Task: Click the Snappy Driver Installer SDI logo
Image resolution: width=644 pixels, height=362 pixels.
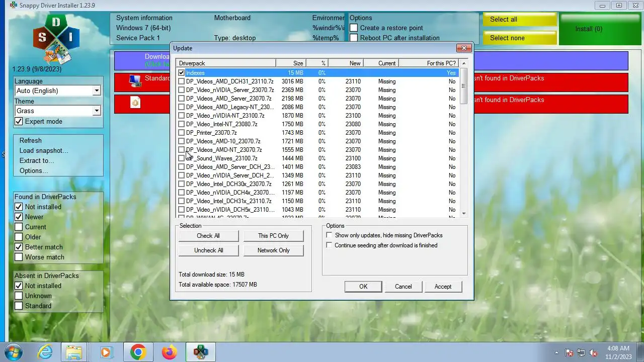Action: pyautogui.click(x=56, y=40)
